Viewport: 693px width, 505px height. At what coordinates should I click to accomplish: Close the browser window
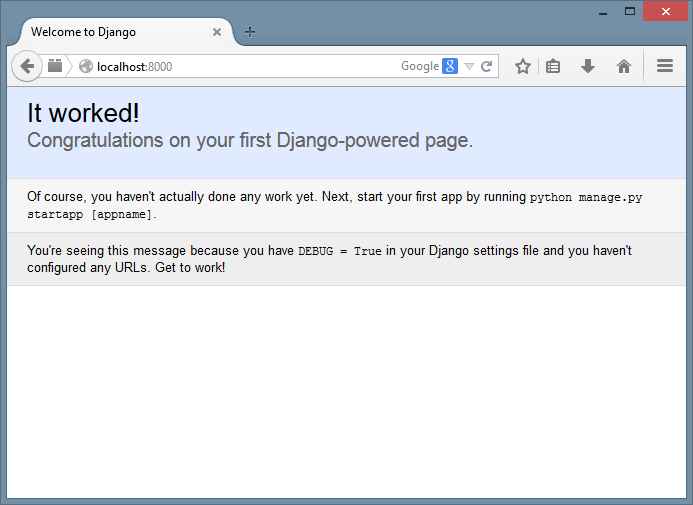click(x=666, y=11)
